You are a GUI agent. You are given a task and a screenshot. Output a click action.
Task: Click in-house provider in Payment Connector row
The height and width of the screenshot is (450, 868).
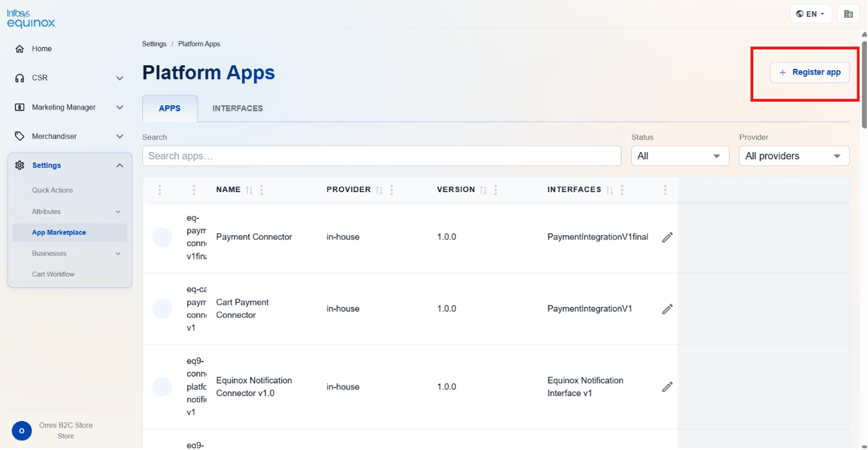[x=343, y=237]
